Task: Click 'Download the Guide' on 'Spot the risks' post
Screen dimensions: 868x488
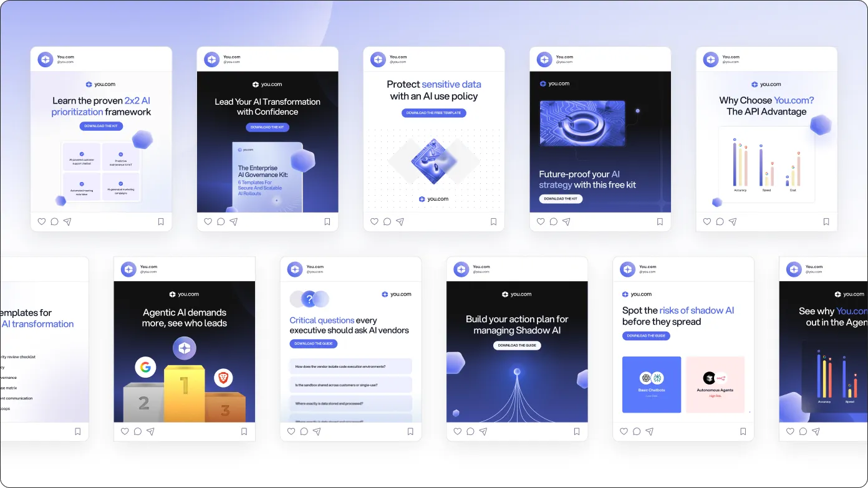Action: click(646, 335)
